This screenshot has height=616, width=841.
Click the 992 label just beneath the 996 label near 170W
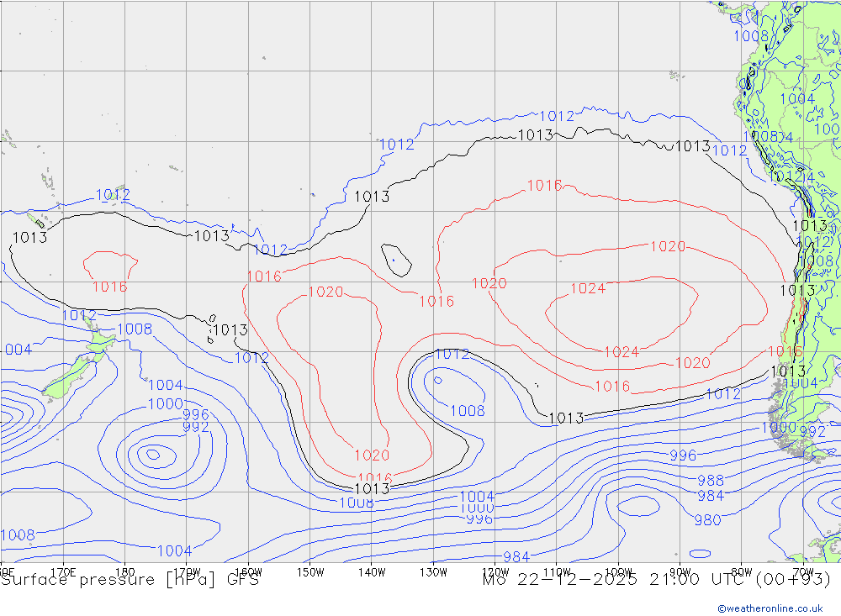tap(196, 427)
